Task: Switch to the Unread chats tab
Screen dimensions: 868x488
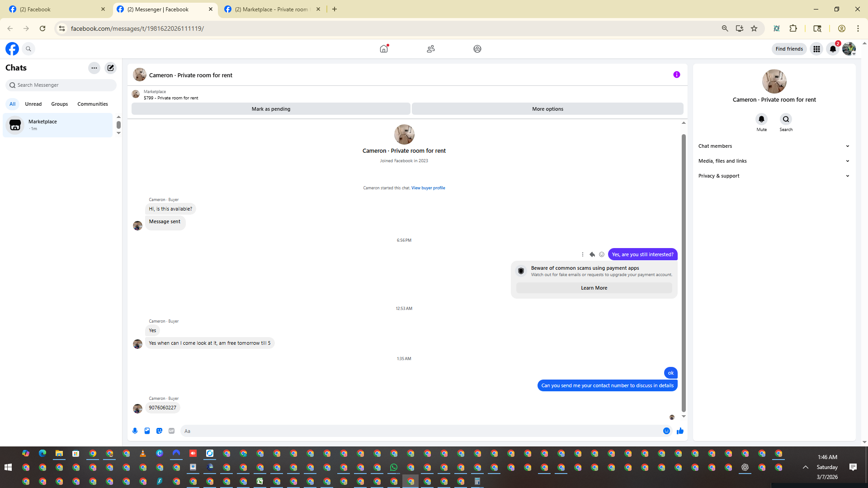Action: click(x=33, y=104)
